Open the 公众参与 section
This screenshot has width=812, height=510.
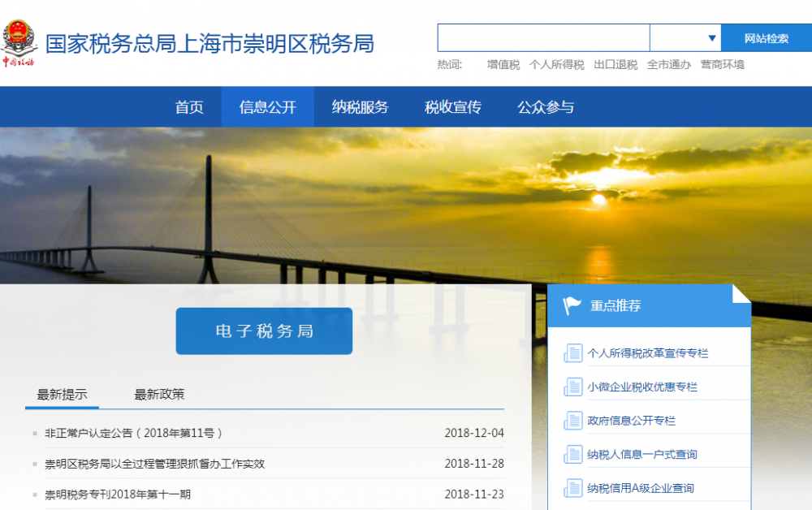(x=544, y=106)
